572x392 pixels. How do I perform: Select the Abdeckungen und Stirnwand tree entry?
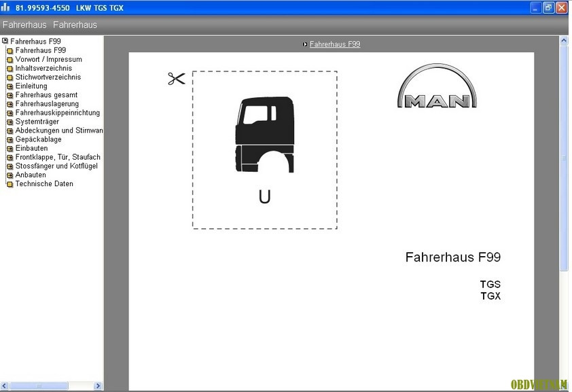point(59,130)
